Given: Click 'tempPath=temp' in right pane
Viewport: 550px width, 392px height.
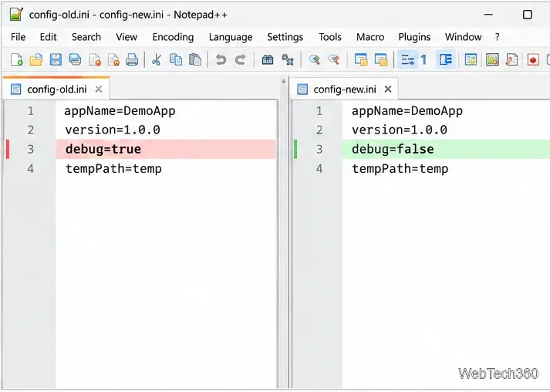Looking at the screenshot, I should coord(400,169).
